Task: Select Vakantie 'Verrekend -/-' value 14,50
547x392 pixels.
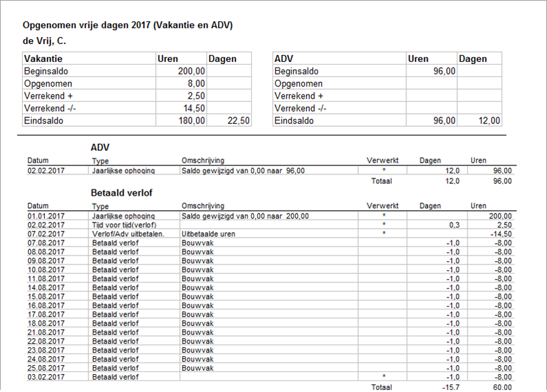Action: tap(194, 108)
